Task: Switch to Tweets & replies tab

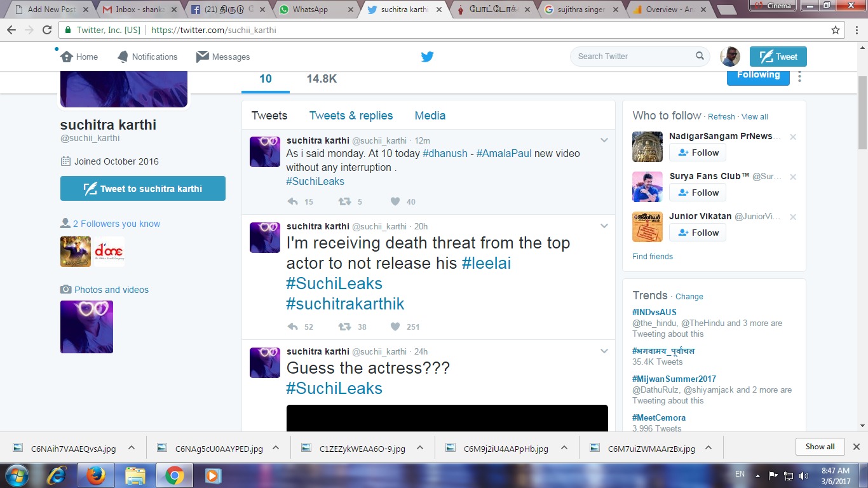Action: pos(351,116)
